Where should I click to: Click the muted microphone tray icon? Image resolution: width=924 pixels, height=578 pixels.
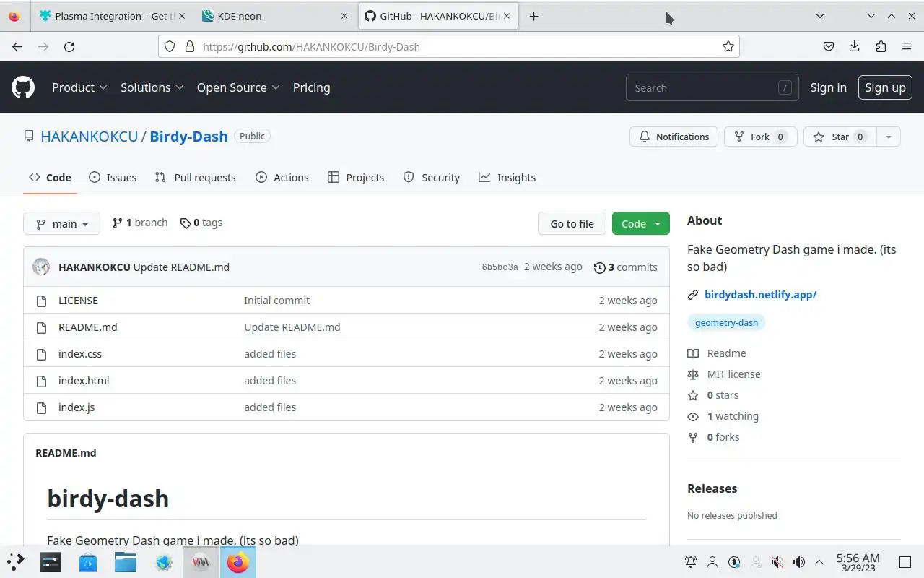pos(777,562)
